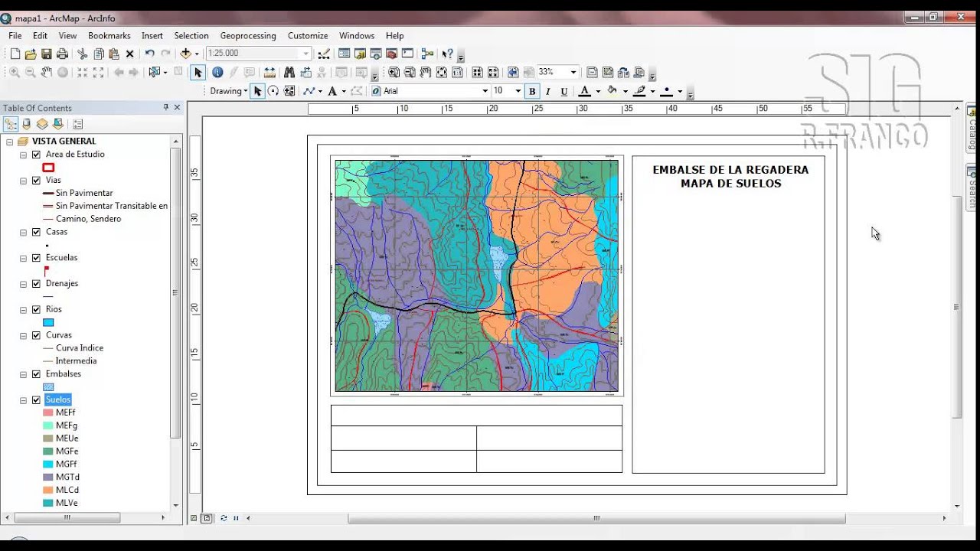This screenshot has width=980, height=551.
Task: Click the Delete X icon
Action: tap(130, 54)
